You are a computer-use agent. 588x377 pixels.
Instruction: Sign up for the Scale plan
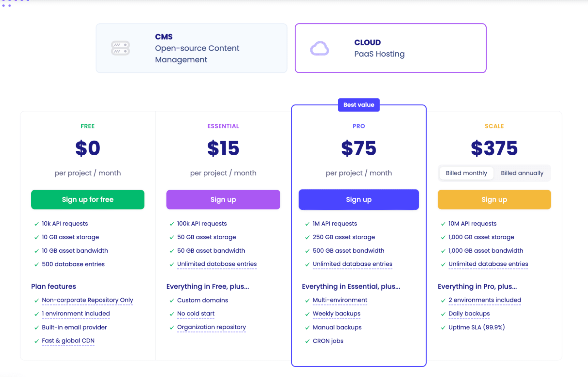[x=494, y=199]
